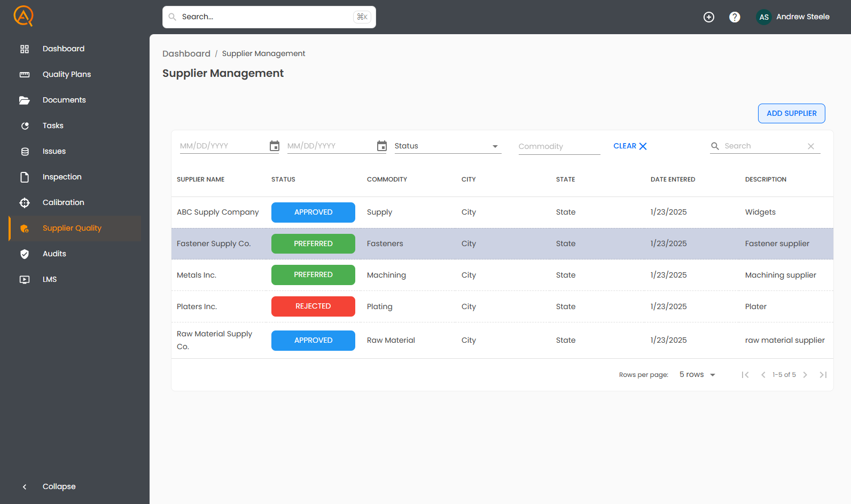
Task: Open the Documents menu item
Action: pyautogui.click(x=75, y=100)
